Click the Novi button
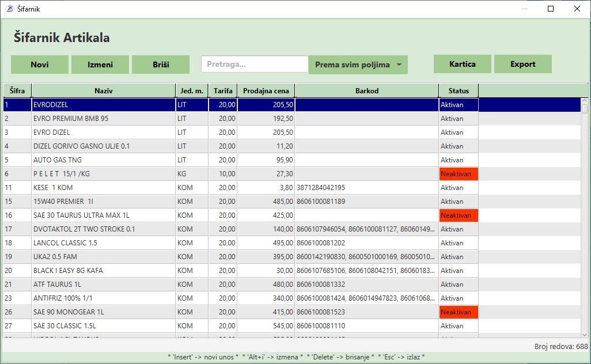 point(40,65)
